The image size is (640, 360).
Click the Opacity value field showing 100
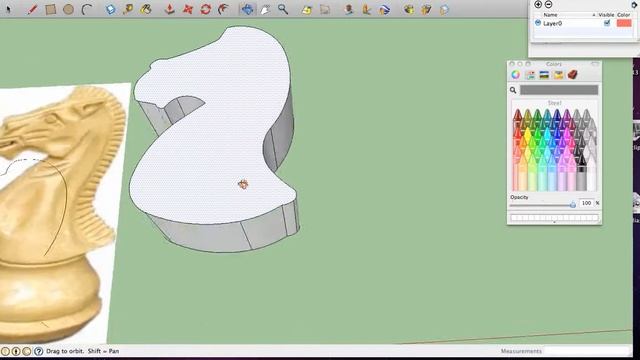[x=586, y=203]
